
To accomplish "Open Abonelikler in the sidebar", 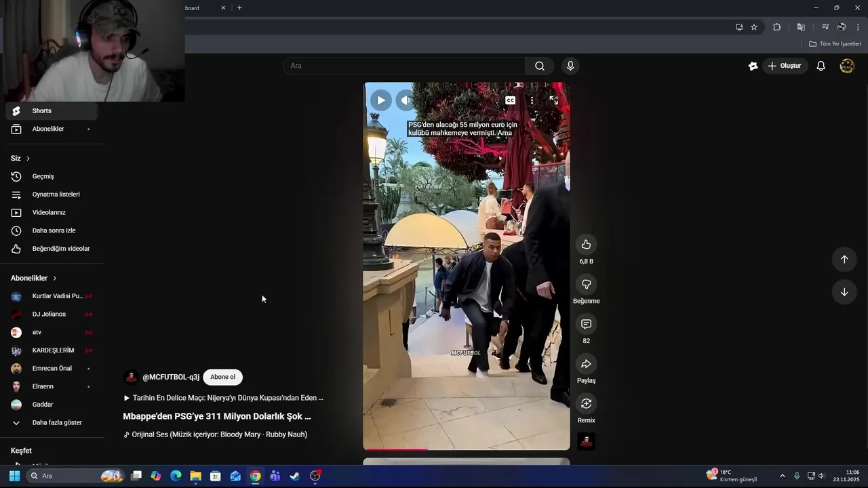I will 52,129.
